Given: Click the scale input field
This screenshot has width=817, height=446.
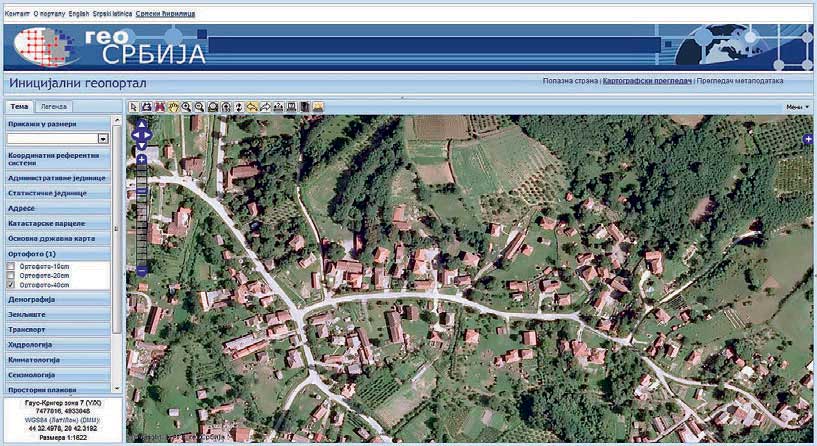Looking at the screenshot, I should (53, 139).
